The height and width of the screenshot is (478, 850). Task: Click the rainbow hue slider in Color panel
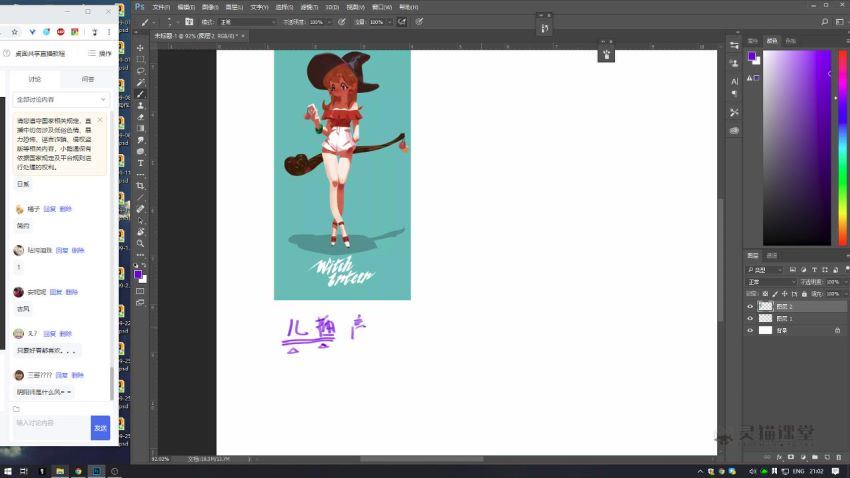click(842, 147)
